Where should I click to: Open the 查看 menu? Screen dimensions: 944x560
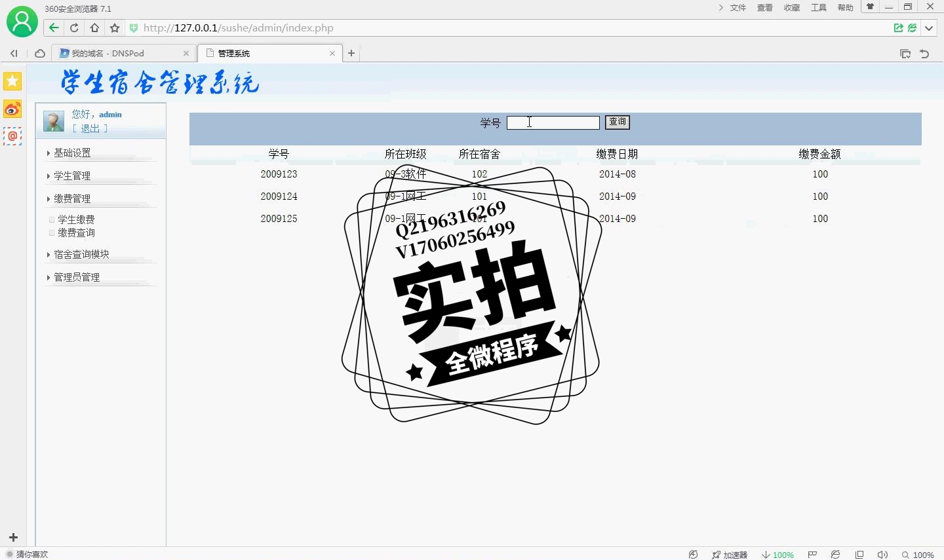click(x=765, y=8)
